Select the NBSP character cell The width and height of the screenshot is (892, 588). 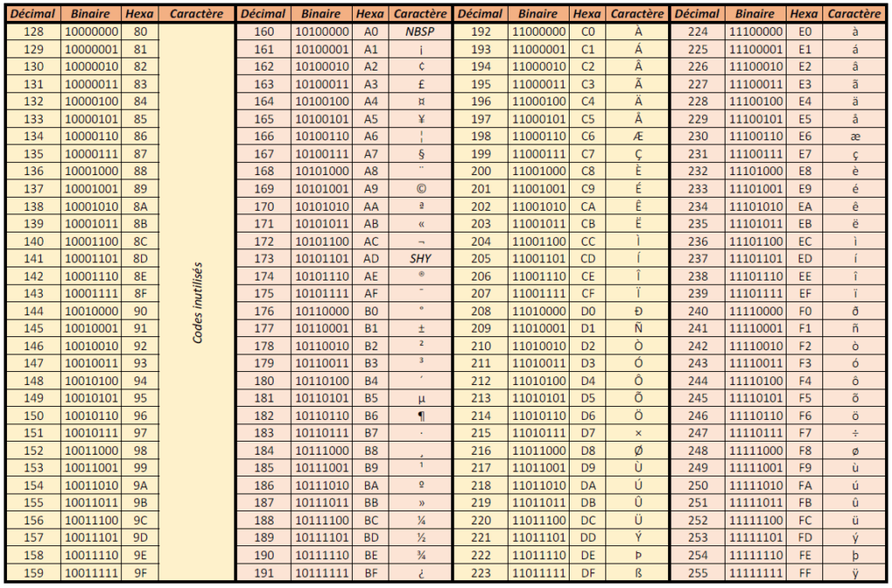(x=420, y=32)
